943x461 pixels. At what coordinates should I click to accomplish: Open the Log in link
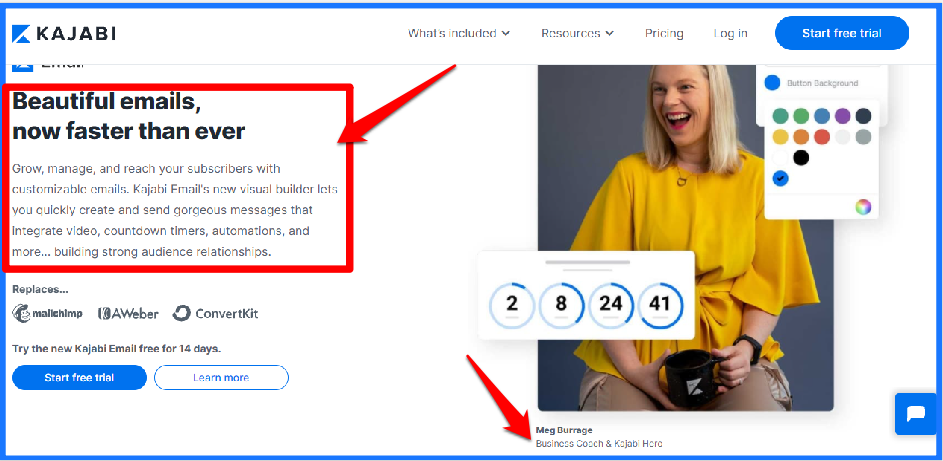731,34
